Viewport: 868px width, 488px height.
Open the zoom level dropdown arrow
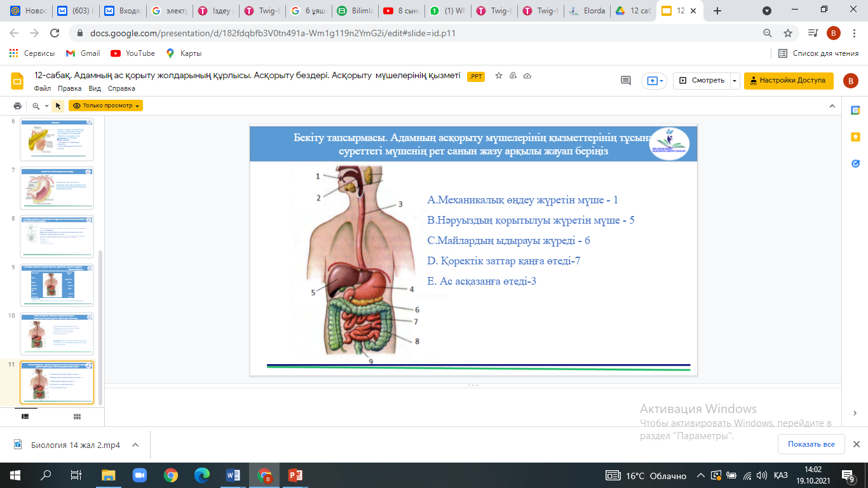46,106
